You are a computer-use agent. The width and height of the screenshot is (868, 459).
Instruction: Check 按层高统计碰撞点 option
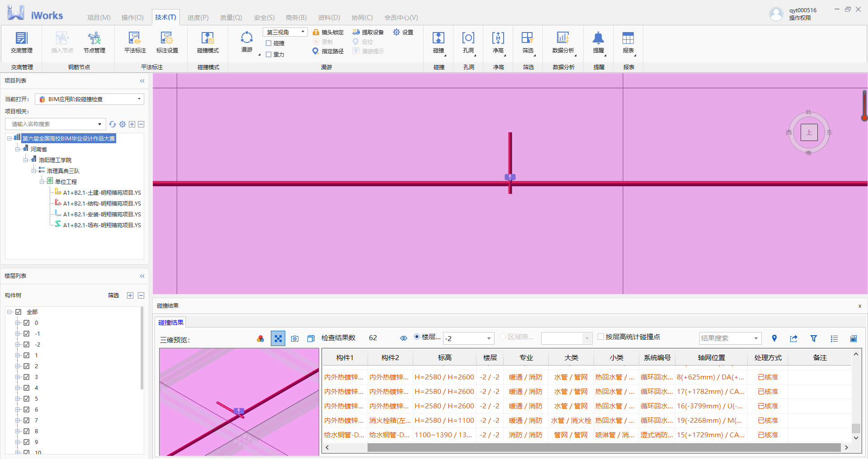click(x=601, y=337)
